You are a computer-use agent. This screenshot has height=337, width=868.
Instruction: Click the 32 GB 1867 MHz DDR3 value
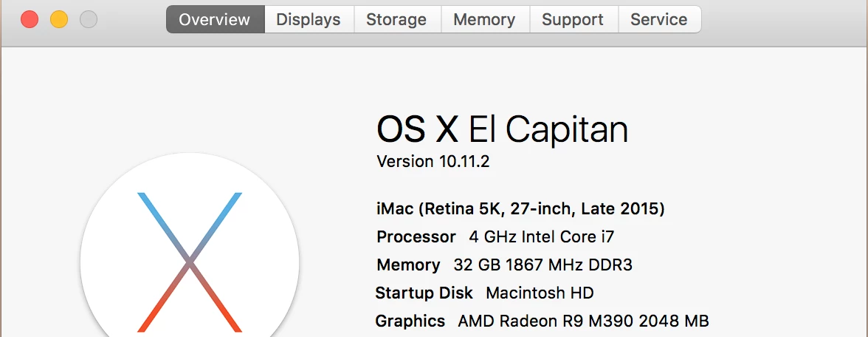tap(543, 265)
